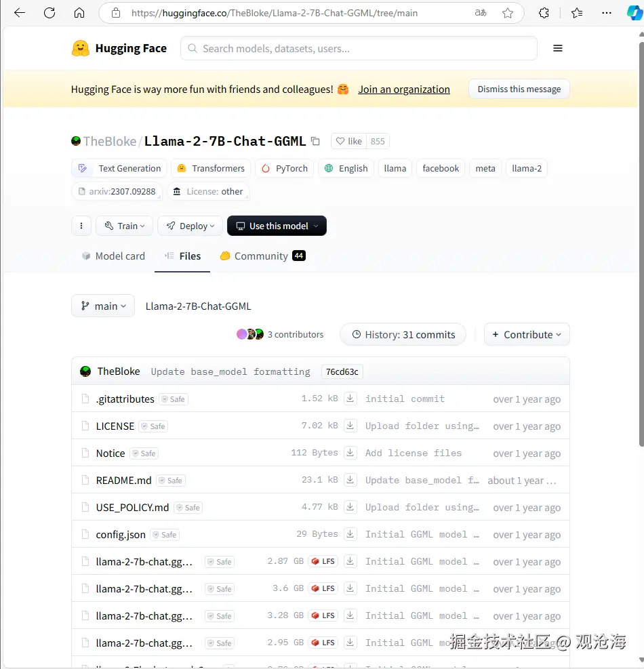Open the .gitattributes file
The width and height of the screenshot is (644, 669).
(x=125, y=399)
